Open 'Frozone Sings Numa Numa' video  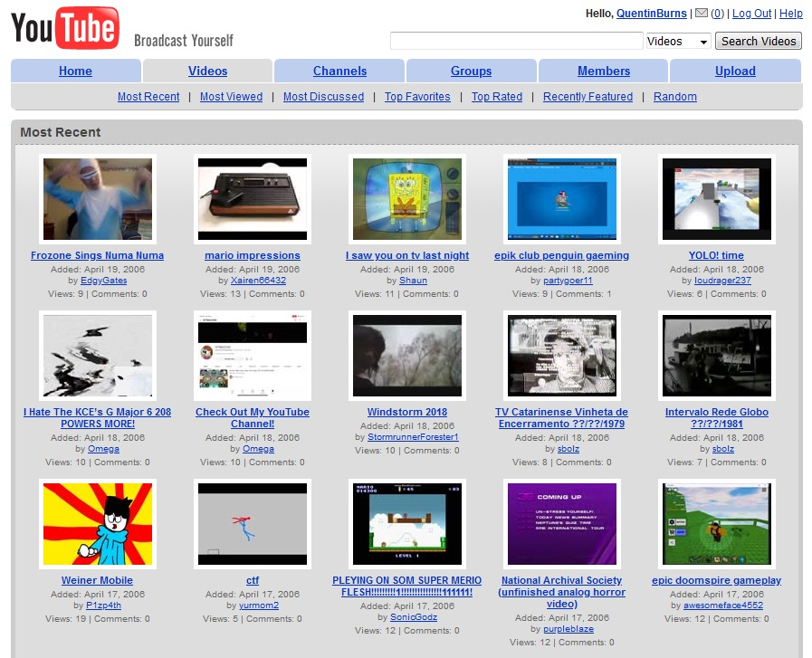point(97,255)
